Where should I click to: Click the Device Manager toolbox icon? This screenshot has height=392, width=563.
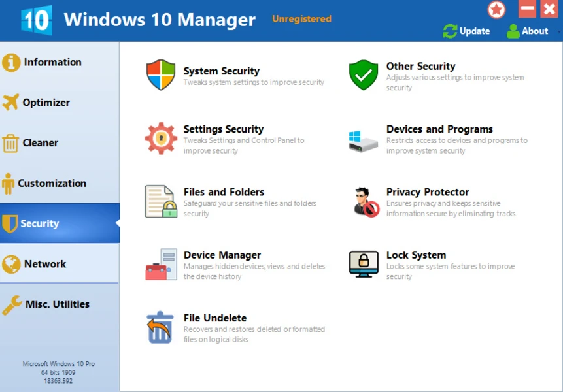point(161,265)
